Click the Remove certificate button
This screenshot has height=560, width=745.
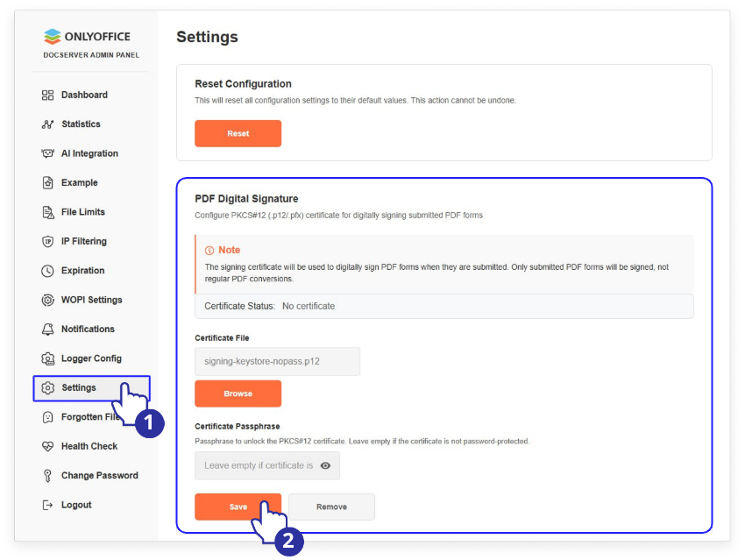pos(331,507)
